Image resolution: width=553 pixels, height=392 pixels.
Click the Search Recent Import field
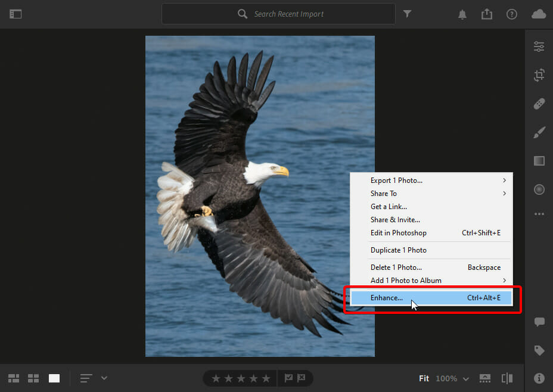(278, 14)
